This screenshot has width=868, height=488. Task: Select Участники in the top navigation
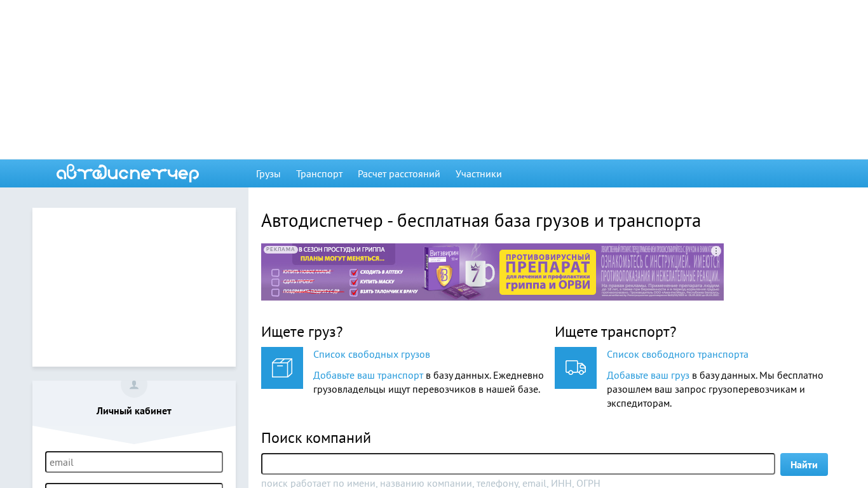click(478, 174)
